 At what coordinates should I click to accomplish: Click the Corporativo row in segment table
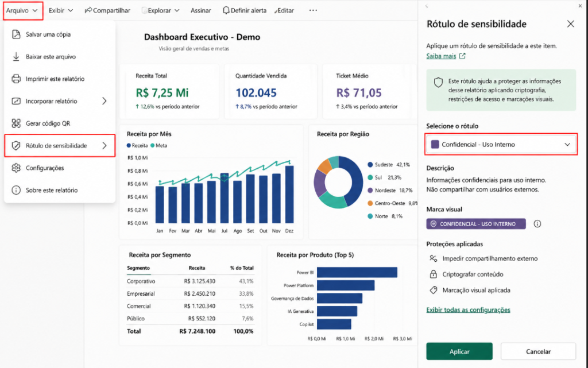[x=190, y=281]
